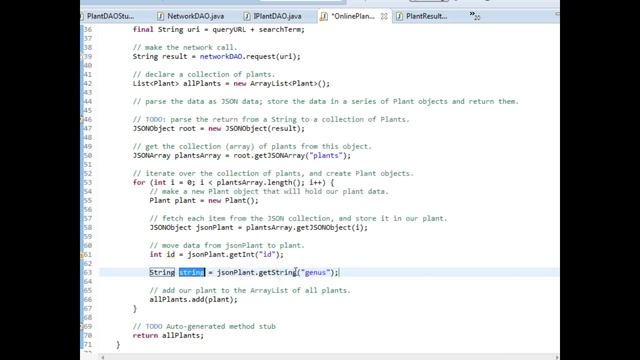The image size is (640, 360).
Task: Click the "id" string literal on line 61
Action: click(x=267, y=255)
